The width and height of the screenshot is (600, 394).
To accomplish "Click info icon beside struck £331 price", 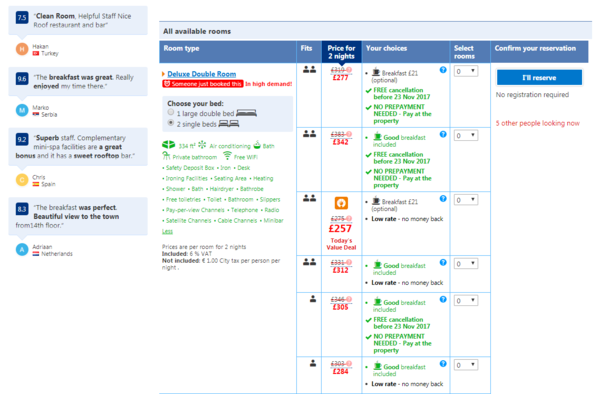I will pos(349,262).
